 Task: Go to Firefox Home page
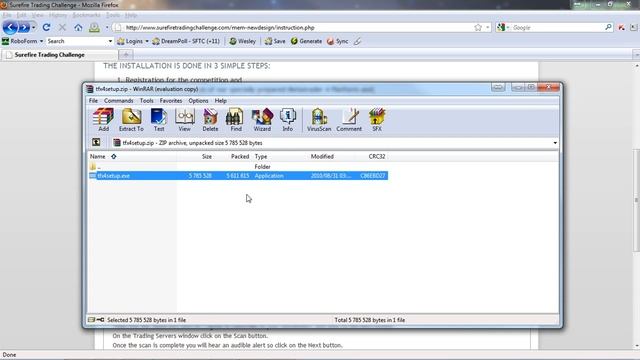pos(78,27)
